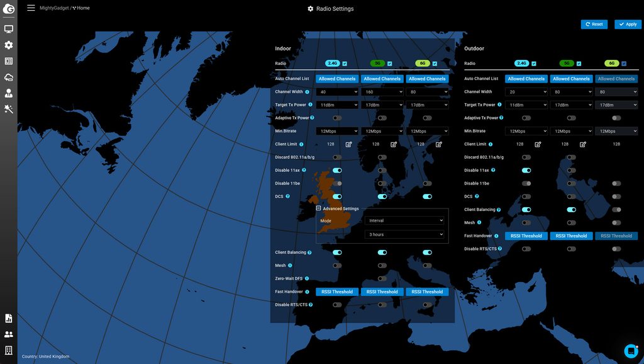
Task: Edit Indoor 2.4G client limit
Action: click(348, 144)
